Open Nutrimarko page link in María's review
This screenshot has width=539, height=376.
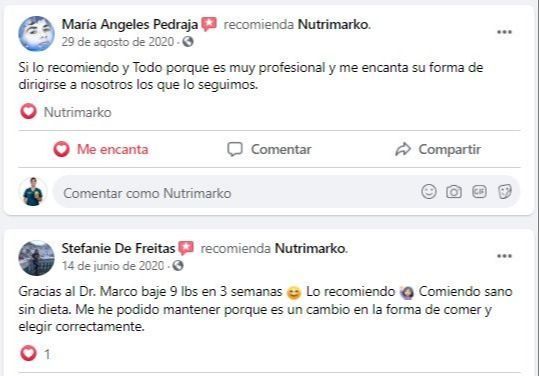[x=333, y=24]
